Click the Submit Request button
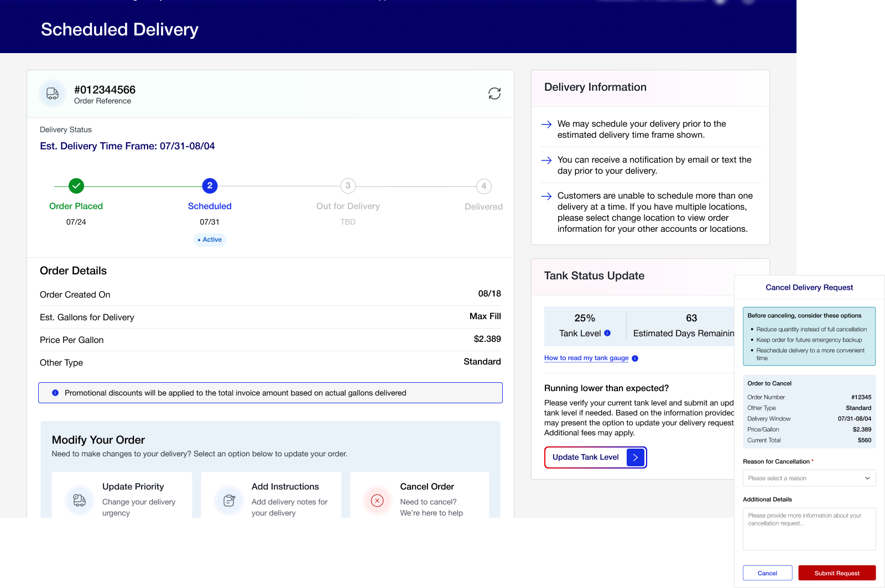 [837, 573]
